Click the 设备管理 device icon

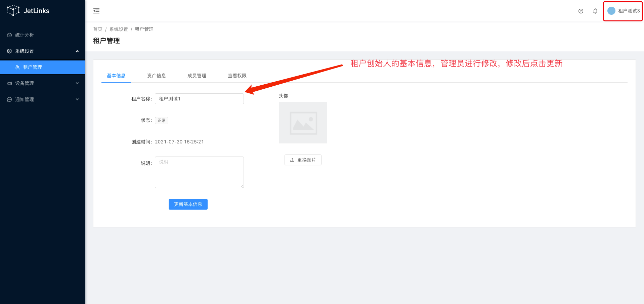(x=9, y=83)
